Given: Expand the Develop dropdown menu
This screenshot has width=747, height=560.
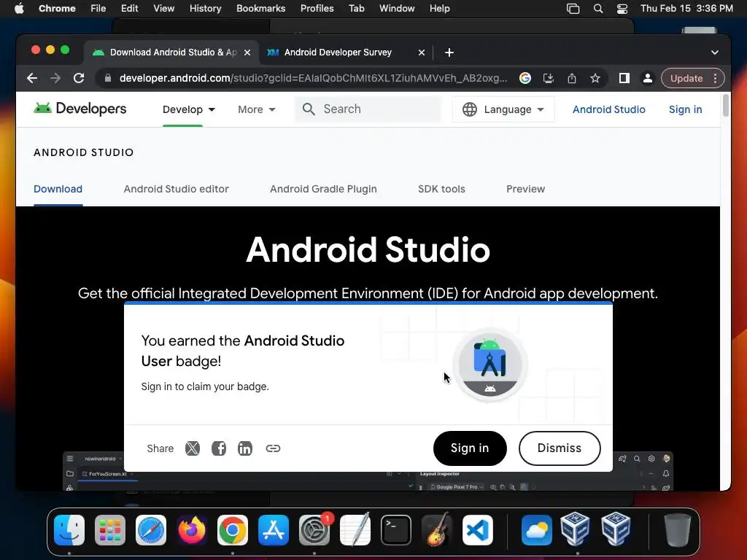Looking at the screenshot, I should pos(189,109).
